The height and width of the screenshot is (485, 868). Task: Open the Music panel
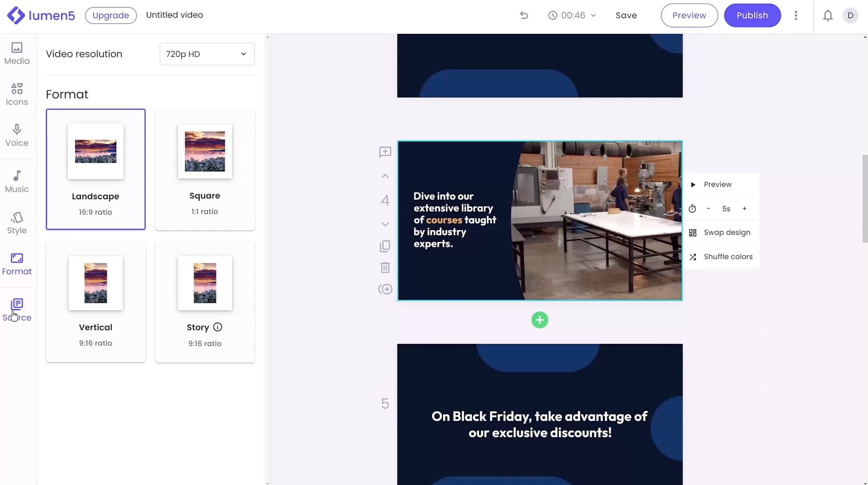tap(17, 181)
